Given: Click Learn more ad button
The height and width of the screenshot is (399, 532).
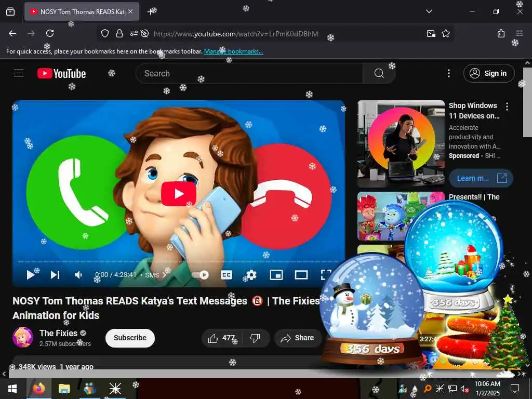Looking at the screenshot, I should pos(481,178).
